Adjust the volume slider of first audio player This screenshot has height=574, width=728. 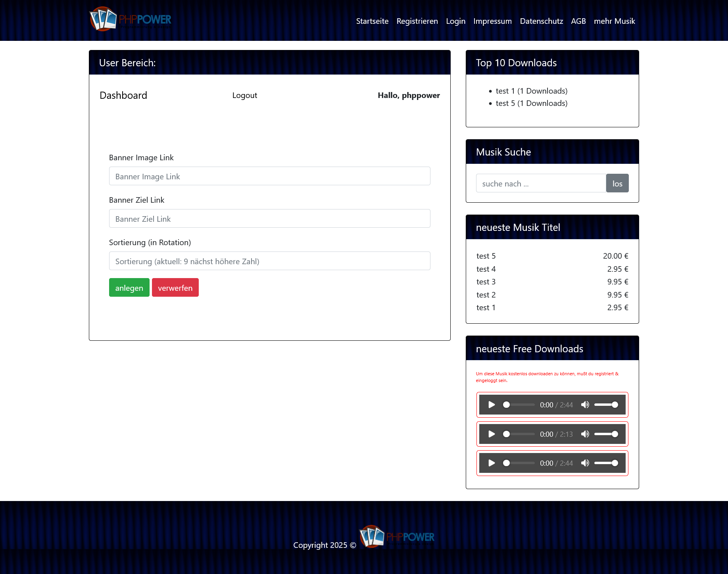click(x=606, y=405)
